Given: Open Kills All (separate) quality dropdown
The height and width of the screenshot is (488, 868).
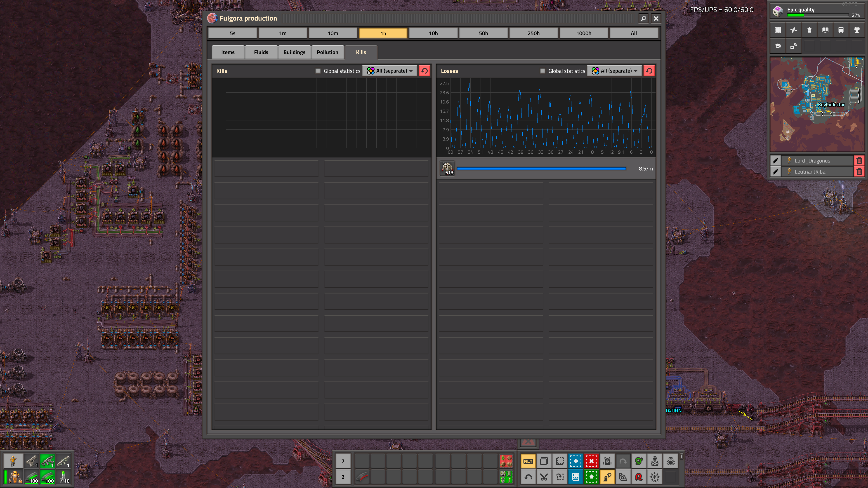Looking at the screenshot, I should [x=390, y=71].
